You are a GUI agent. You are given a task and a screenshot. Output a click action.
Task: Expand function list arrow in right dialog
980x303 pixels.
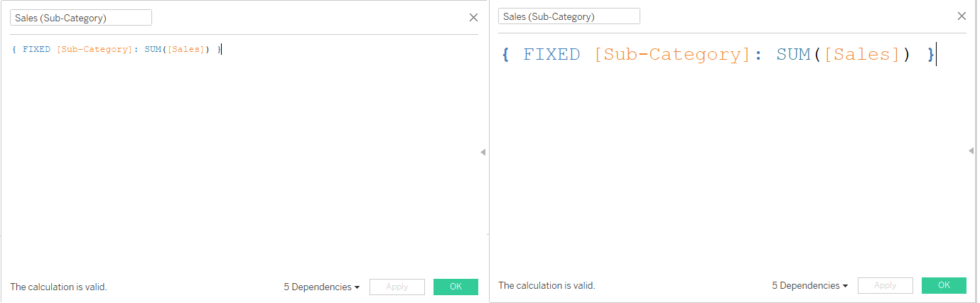(971, 150)
